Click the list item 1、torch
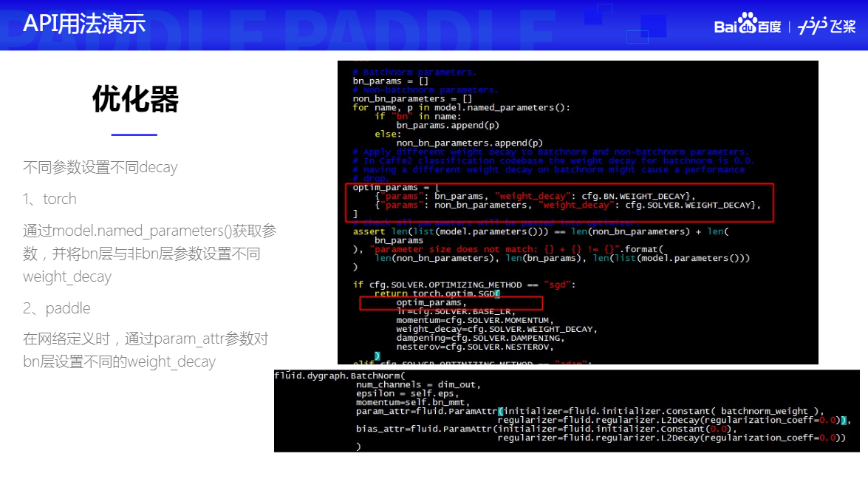 tap(49, 199)
